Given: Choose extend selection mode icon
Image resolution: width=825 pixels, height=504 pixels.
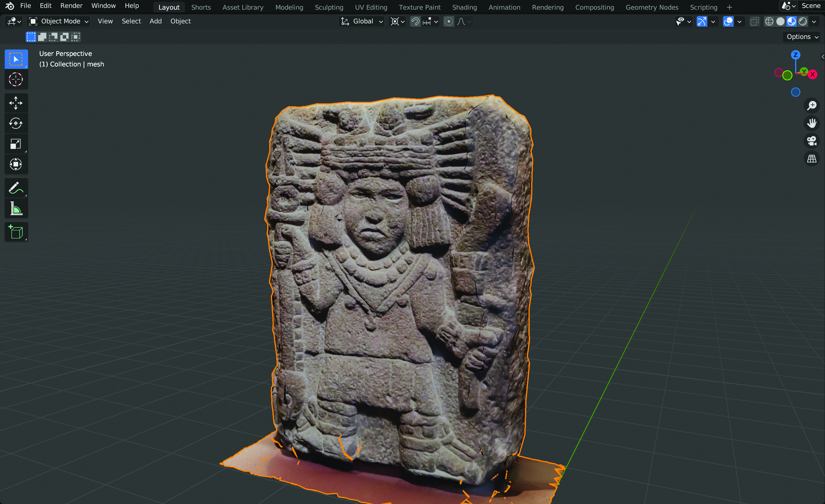Looking at the screenshot, I should click(42, 37).
